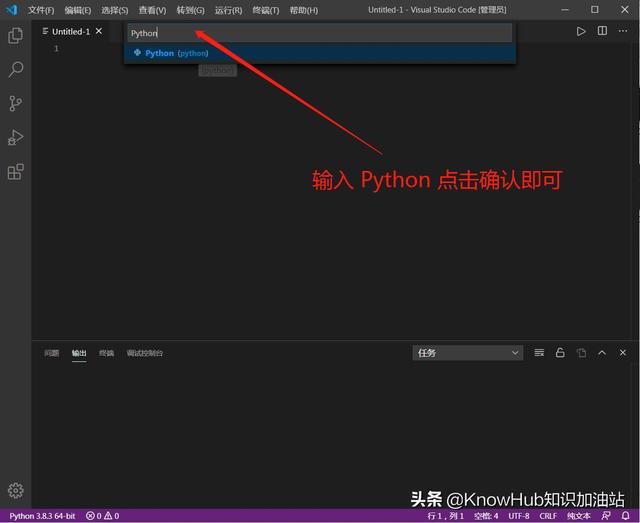Open the Extensions view
This screenshot has width=640, height=523.
16,172
